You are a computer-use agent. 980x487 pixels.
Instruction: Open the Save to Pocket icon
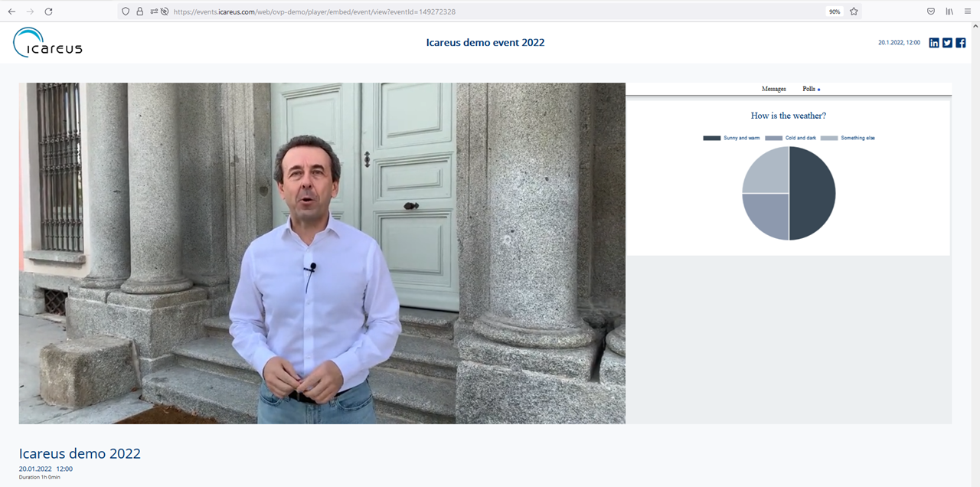(931, 11)
